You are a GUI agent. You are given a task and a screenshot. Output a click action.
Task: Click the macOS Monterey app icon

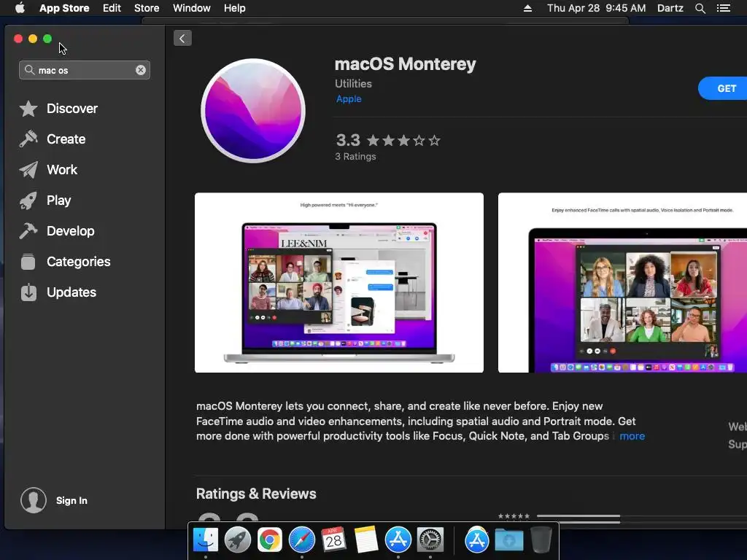(x=253, y=111)
